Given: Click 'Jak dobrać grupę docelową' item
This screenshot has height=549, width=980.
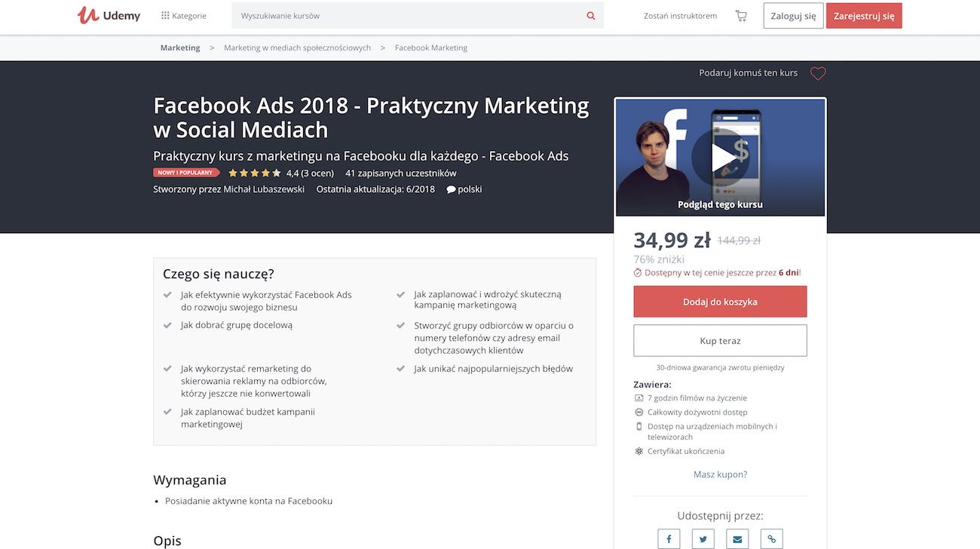Looking at the screenshot, I should coord(237,325).
